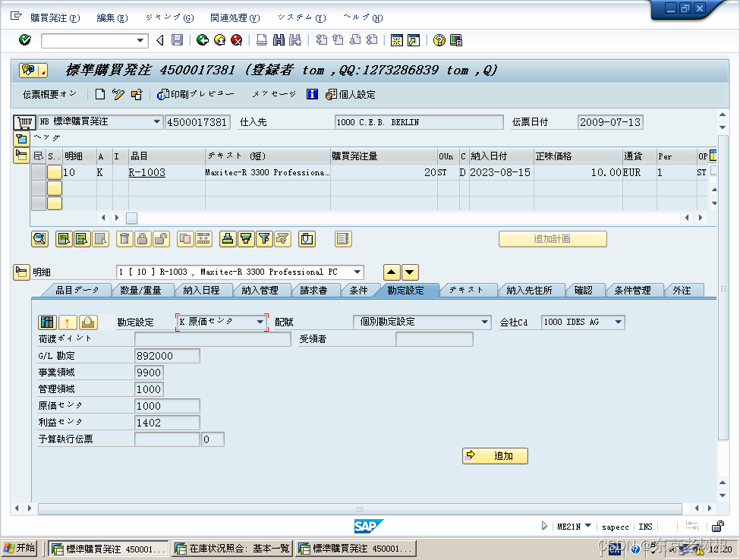Switch to the 品目データ tab
The height and width of the screenshot is (560, 740).
[x=77, y=290]
